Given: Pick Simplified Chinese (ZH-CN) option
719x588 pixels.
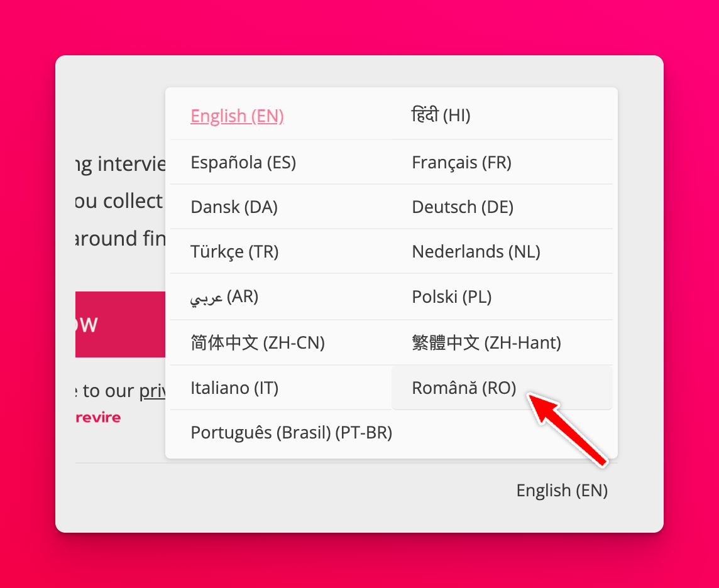Looking at the screenshot, I should [257, 343].
